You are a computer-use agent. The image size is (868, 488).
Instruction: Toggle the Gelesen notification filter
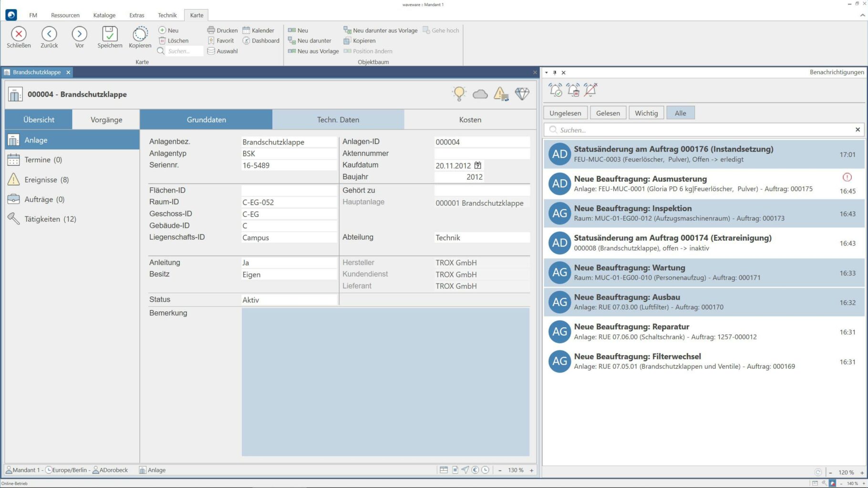pyautogui.click(x=608, y=113)
